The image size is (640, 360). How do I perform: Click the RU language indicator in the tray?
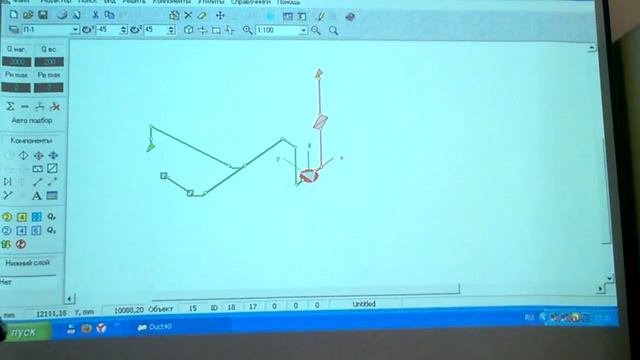point(529,317)
